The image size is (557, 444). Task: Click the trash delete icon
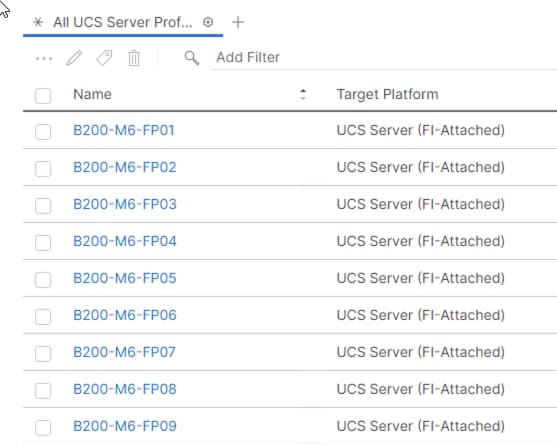[x=134, y=58]
